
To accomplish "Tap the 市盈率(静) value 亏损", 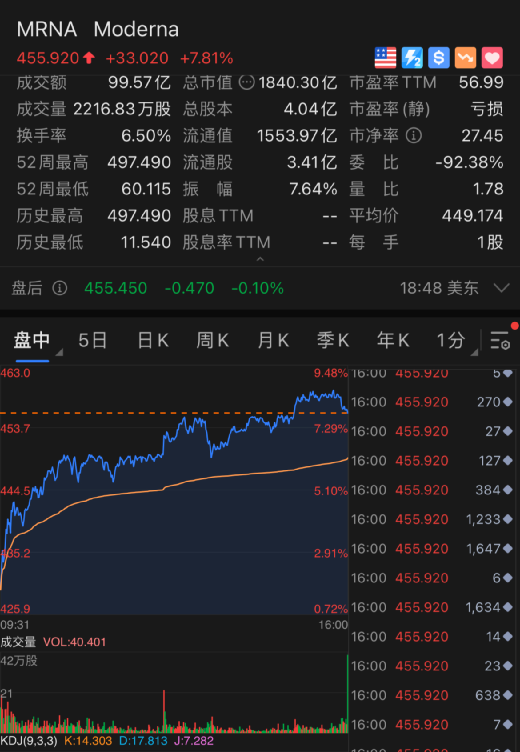I will coord(487,109).
